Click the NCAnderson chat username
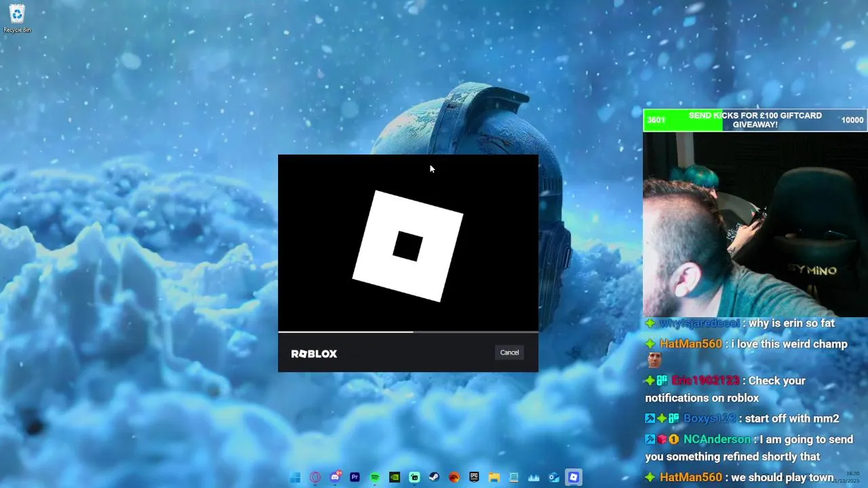This screenshot has height=488, width=868. click(x=717, y=439)
